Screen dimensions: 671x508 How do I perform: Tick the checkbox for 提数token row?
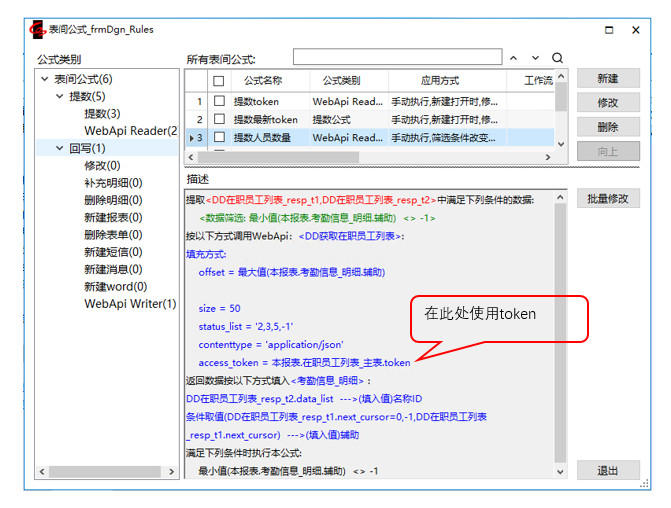coord(219,102)
